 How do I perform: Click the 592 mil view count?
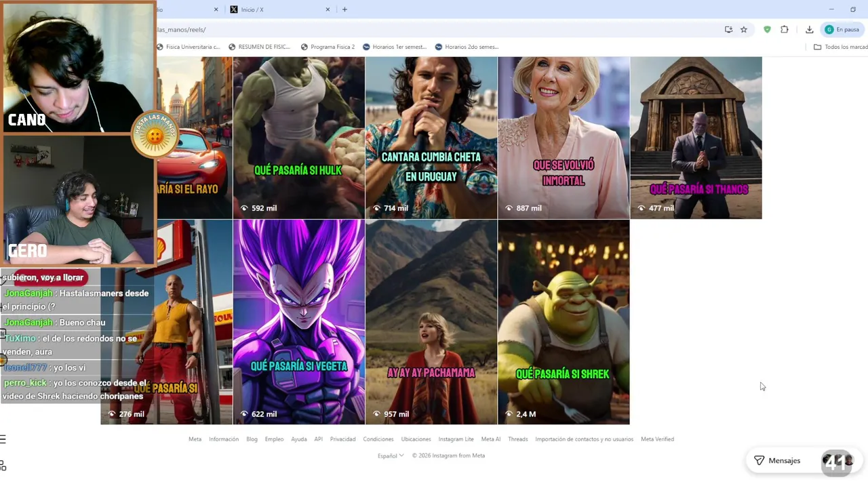point(259,208)
